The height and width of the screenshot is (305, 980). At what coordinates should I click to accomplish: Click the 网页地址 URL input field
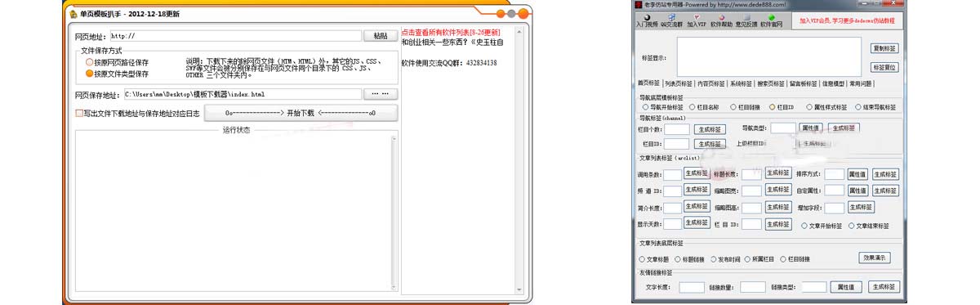tap(235, 36)
